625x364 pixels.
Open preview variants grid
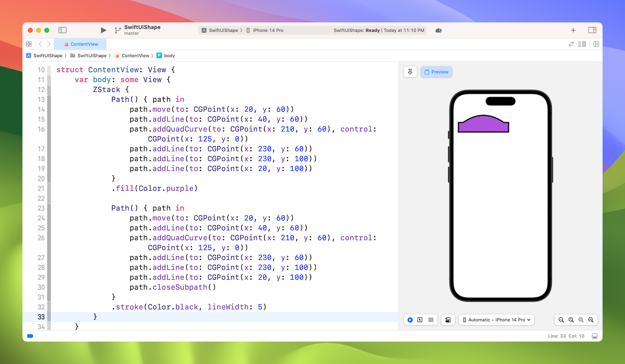click(x=431, y=320)
